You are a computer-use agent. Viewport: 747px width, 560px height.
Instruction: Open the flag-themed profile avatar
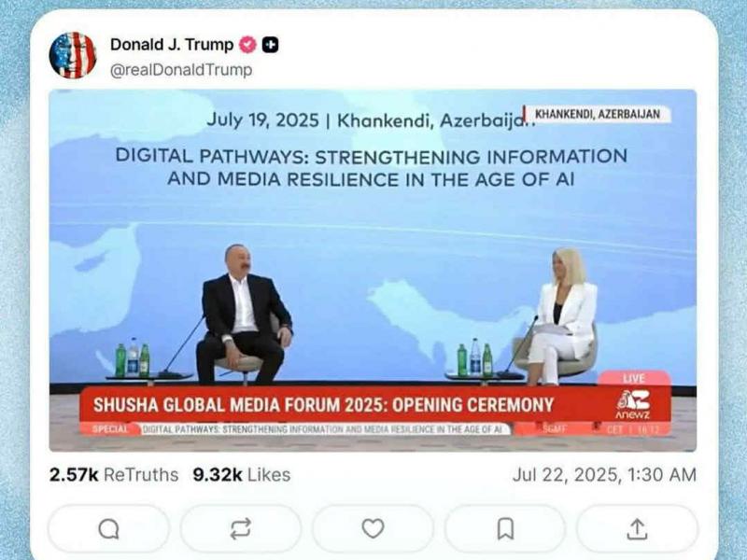tap(73, 55)
